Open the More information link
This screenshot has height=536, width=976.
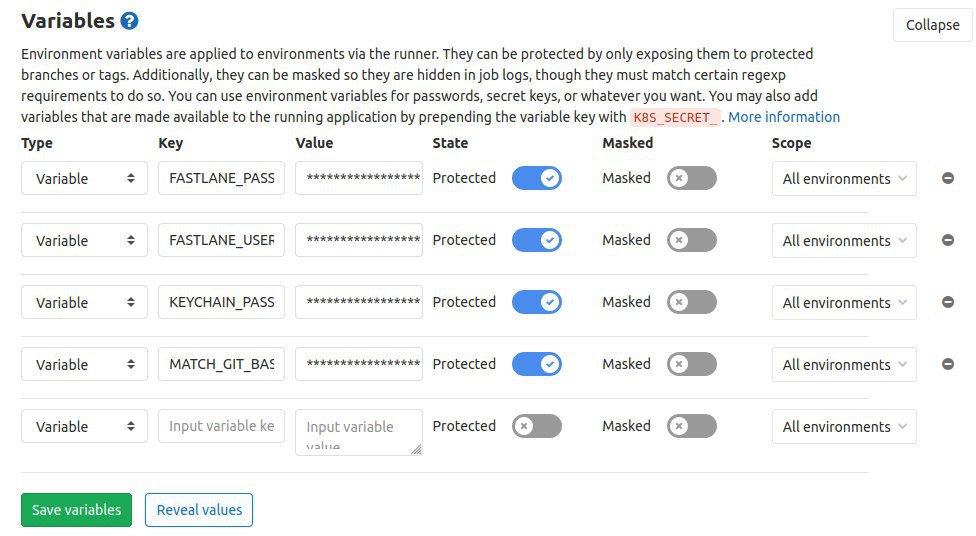pyautogui.click(x=784, y=117)
